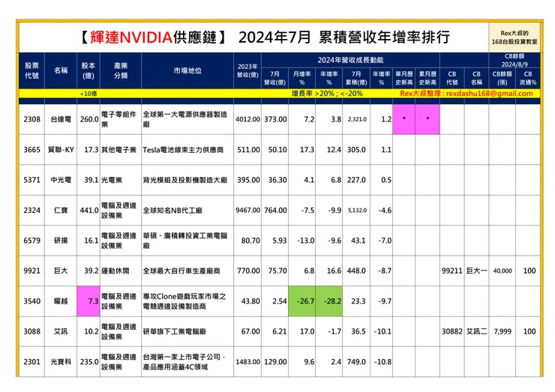The image size is (555, 392).
Task: Click the 其他電子業 industry cell
Action: pos(120,150)
